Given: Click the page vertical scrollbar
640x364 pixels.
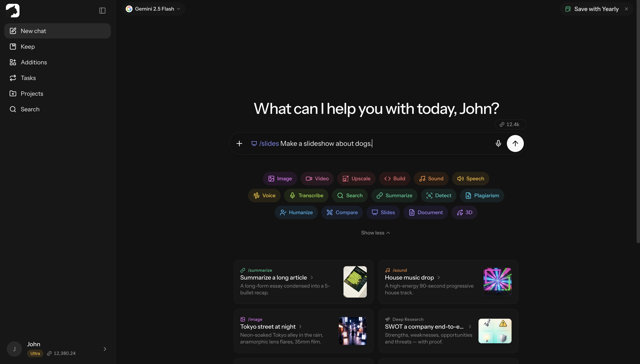Looking at the screenshot, I should tap(638, 121).
